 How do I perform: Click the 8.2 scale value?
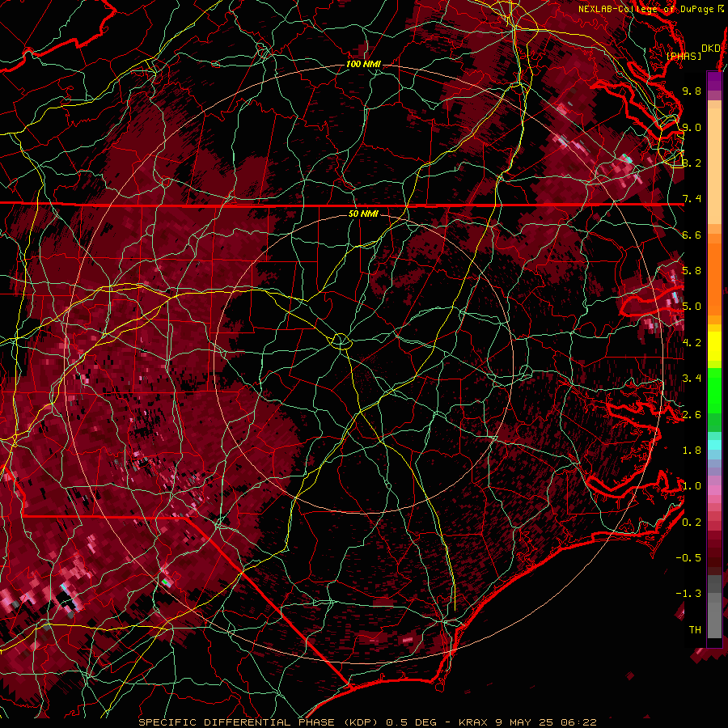pos(692,163)
